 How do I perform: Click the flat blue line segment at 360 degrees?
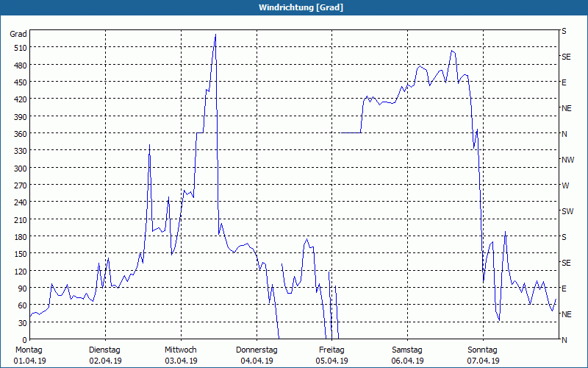pos(351,132)
